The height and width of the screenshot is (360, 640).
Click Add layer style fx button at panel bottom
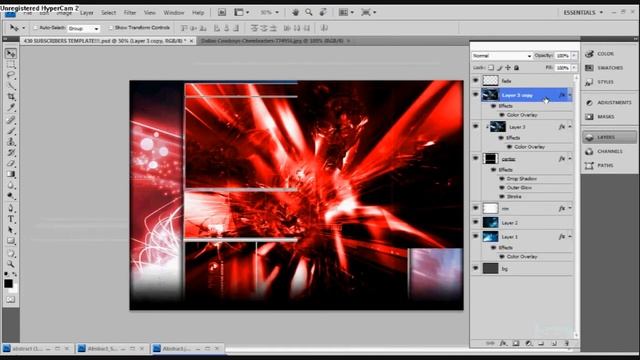[503, 343]
